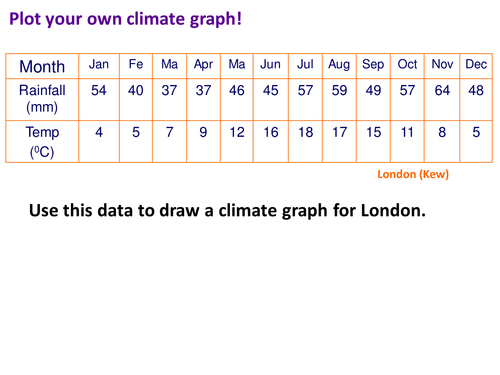500x375 pixels.
Task: Select January rainfall value 54
Action: [99, 90]
